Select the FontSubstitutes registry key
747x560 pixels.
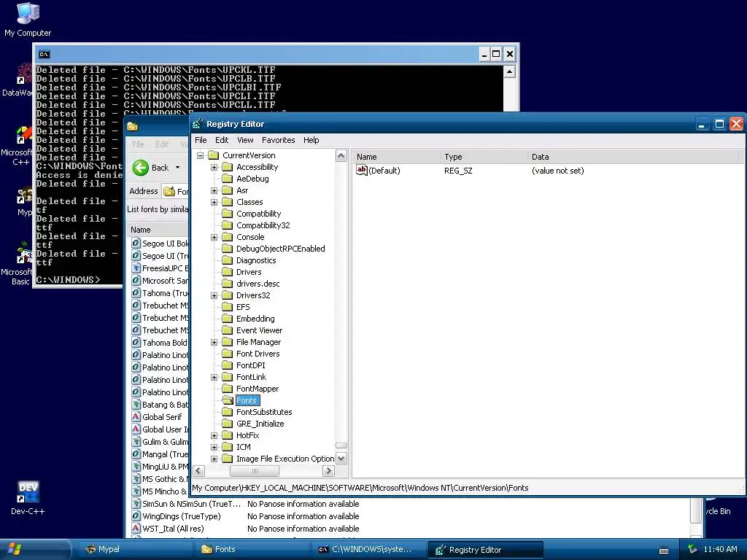click(264, 412)
